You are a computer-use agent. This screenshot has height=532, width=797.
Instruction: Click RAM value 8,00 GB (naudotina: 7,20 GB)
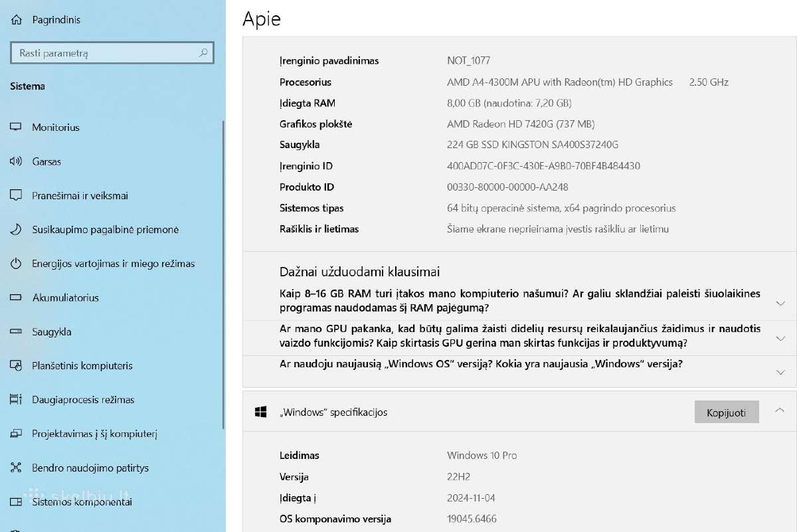tap(509, 103)
